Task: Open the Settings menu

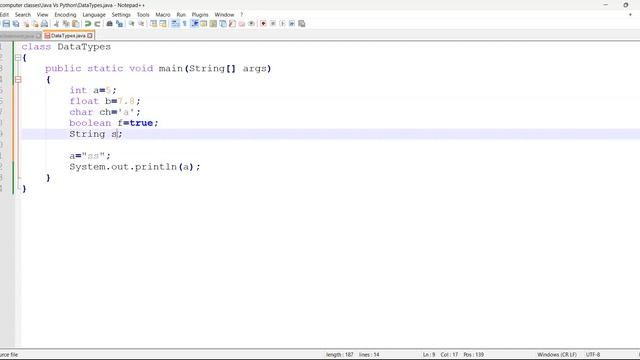Action: 121,15
